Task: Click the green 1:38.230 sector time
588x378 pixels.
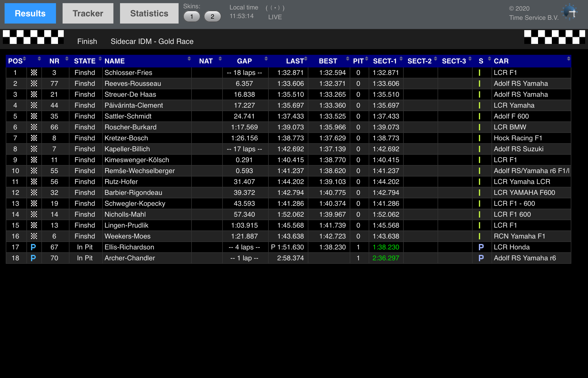Action: tap(386, 247)
